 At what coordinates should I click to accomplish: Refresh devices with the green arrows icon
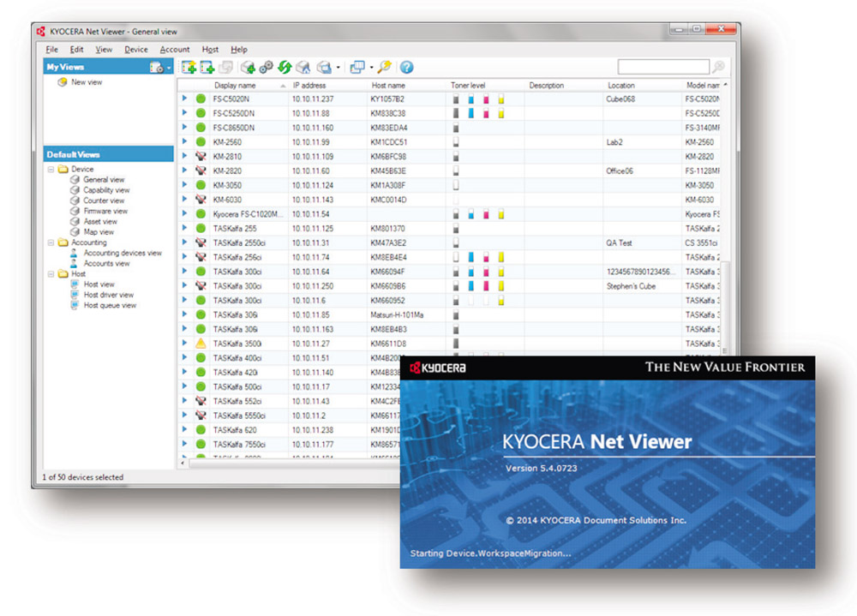285,67
